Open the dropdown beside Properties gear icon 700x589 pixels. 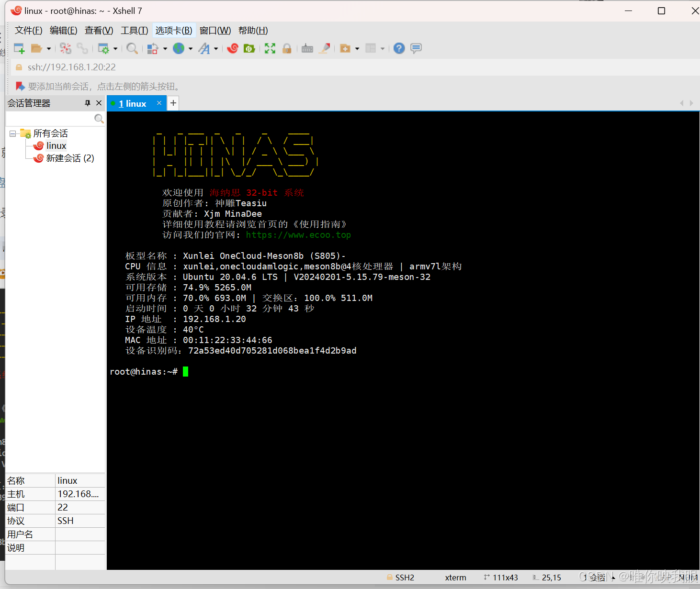pos(115,49)
